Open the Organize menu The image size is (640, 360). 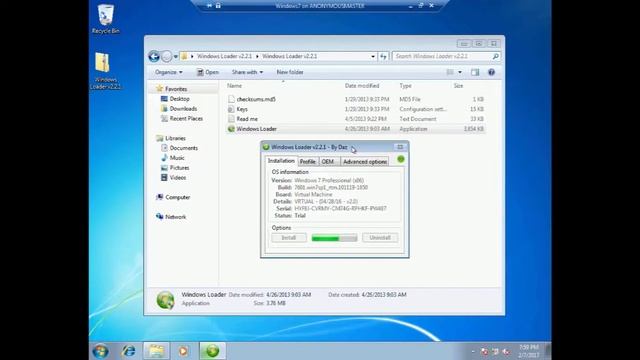169,72
